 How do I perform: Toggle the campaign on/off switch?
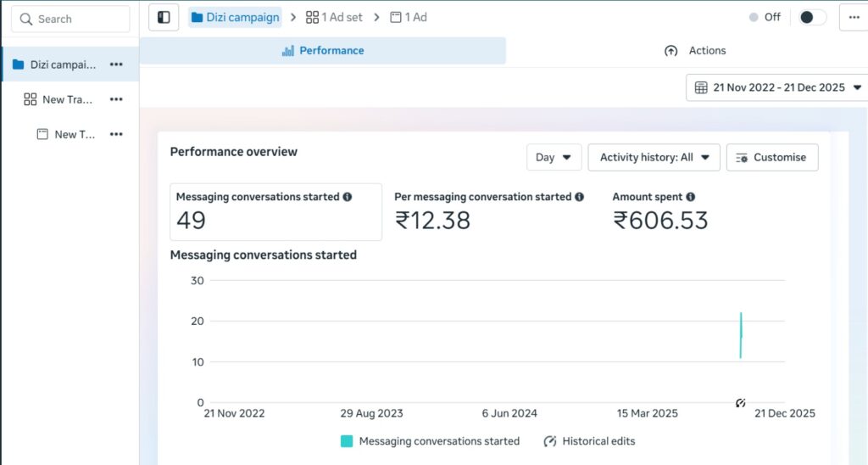[812, 17]
